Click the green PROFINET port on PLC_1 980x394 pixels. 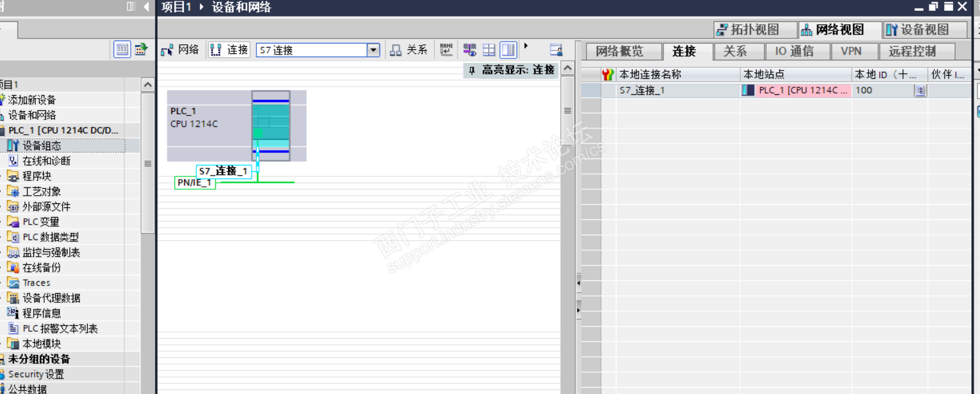[x=257, y=133]
